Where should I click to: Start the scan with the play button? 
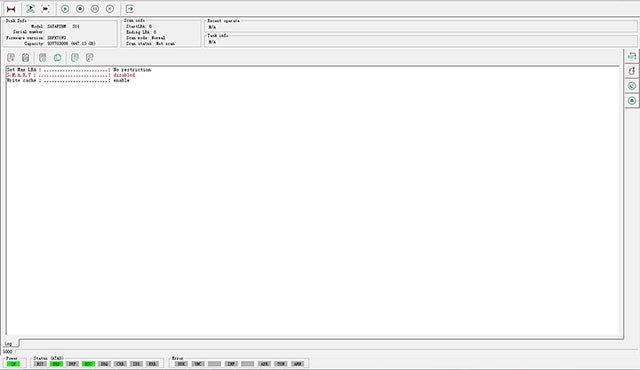tap(65, 9)
